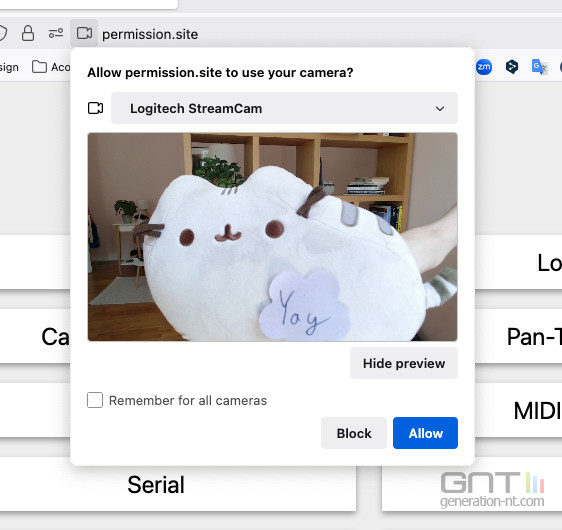Open the Logitech StreamCam camera dropdown
The height and width of the screenshot is (530, 562).
coord(284,108)
